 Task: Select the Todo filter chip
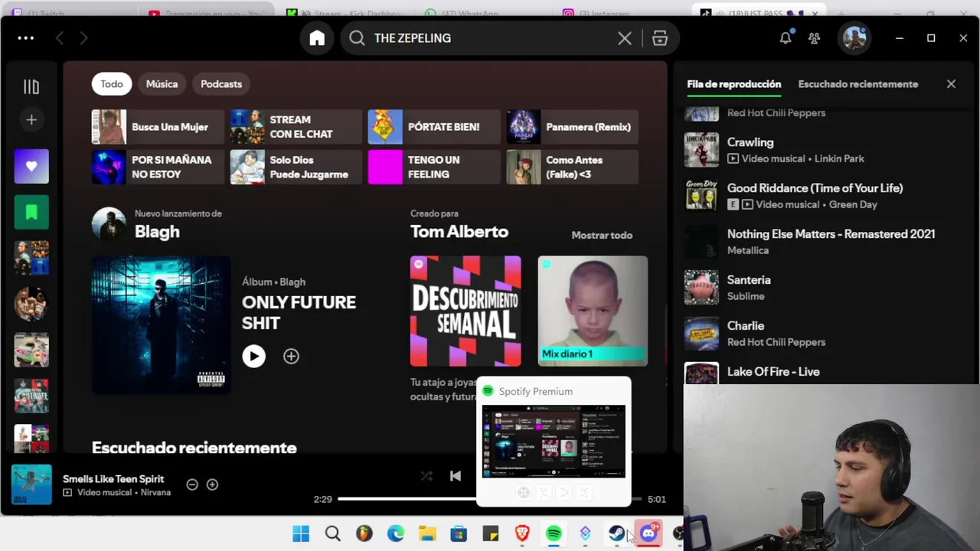112,84
